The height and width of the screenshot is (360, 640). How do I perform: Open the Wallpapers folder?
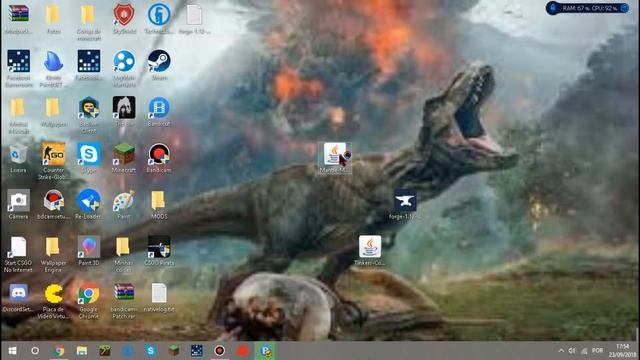(53, 109)
